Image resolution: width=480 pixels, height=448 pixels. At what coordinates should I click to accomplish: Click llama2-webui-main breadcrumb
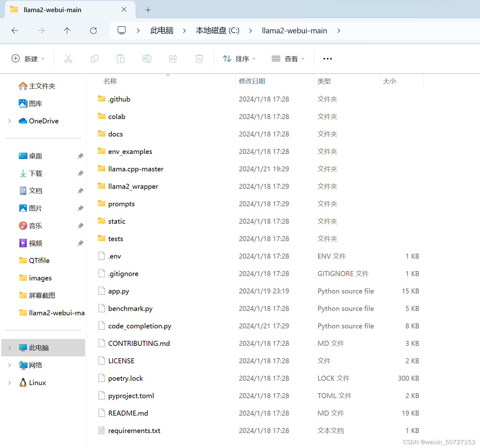click(294, 31)
